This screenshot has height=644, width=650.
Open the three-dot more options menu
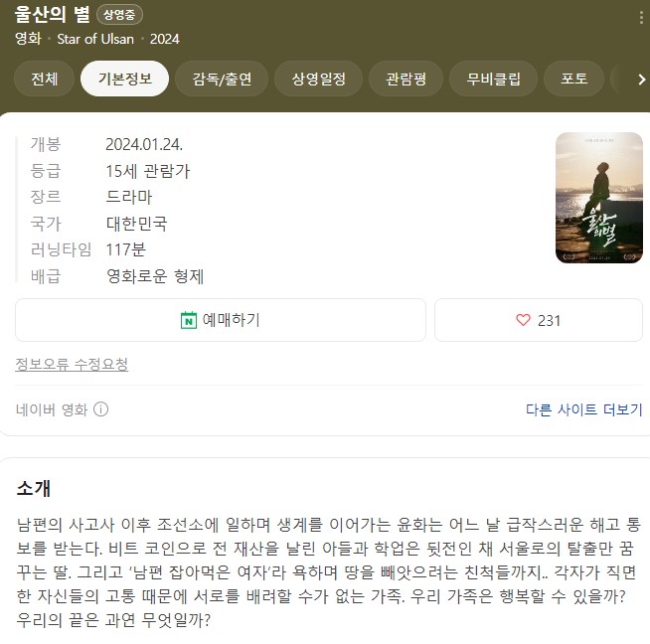[x=641, y=18]
